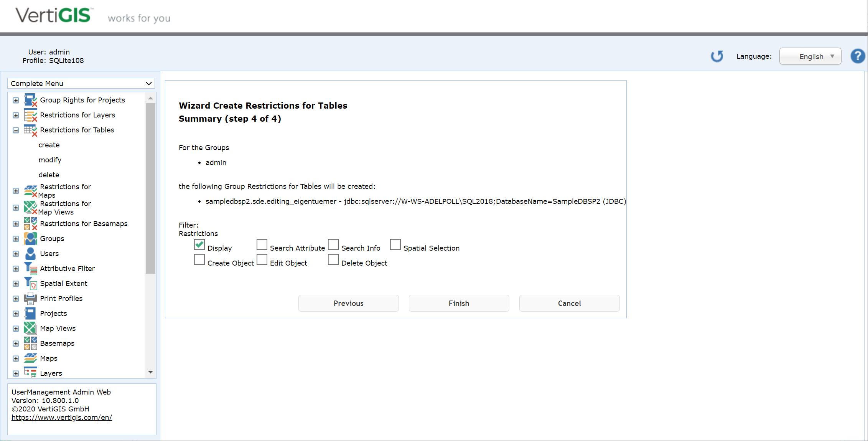
Task: Collapse the Restrictions for Tables tree node
Action: 15,130
